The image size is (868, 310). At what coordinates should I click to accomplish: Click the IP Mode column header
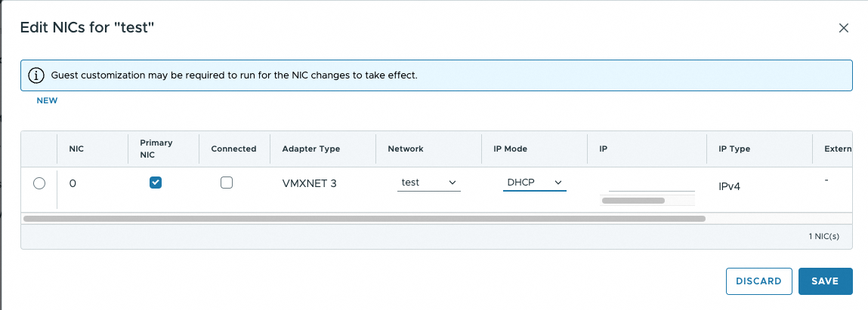click(505, 149)
